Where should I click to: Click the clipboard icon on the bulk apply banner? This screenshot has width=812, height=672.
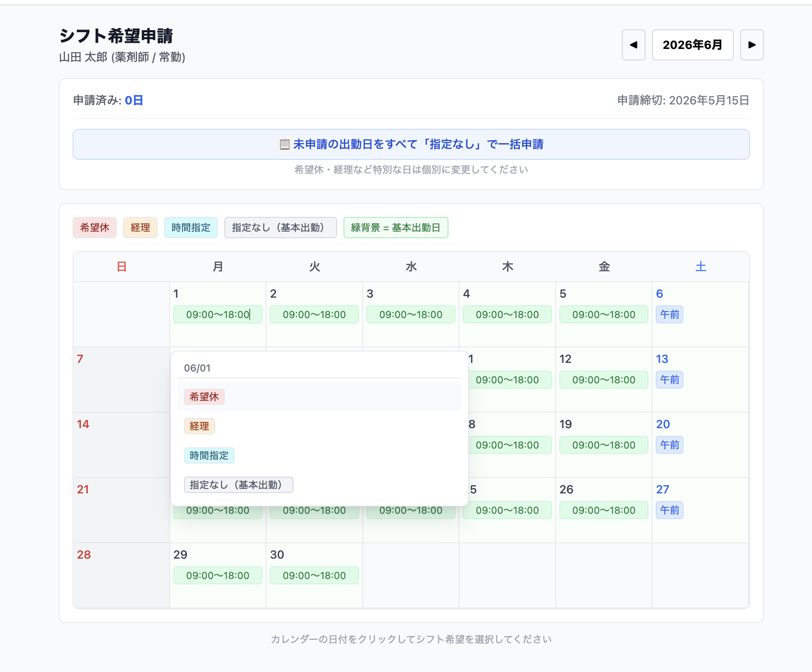point(284,144)
